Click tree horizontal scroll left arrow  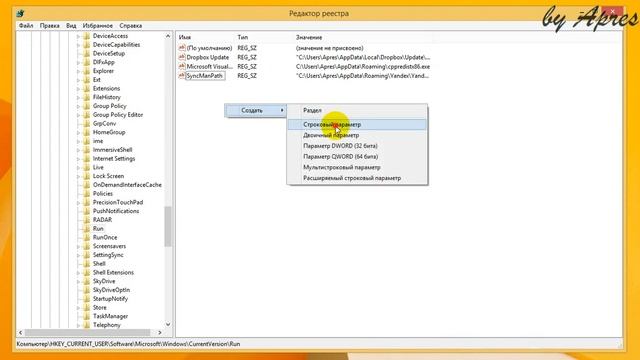20,333
